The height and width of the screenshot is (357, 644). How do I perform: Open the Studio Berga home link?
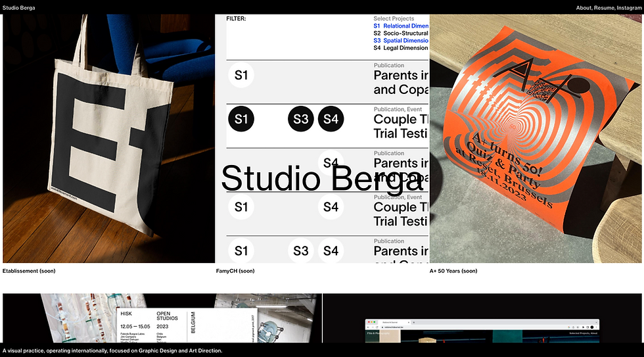pyautogui.click(x=19, y=8)
